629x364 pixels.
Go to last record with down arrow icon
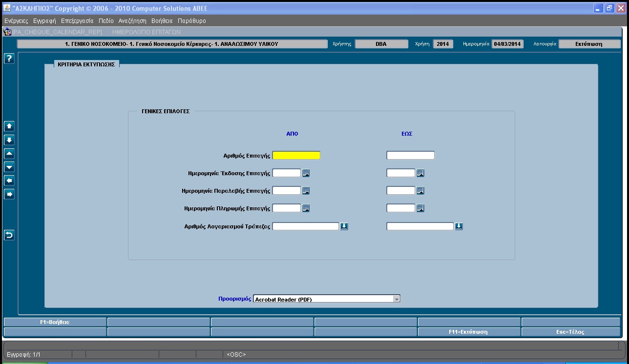click(x=9, y=140)
